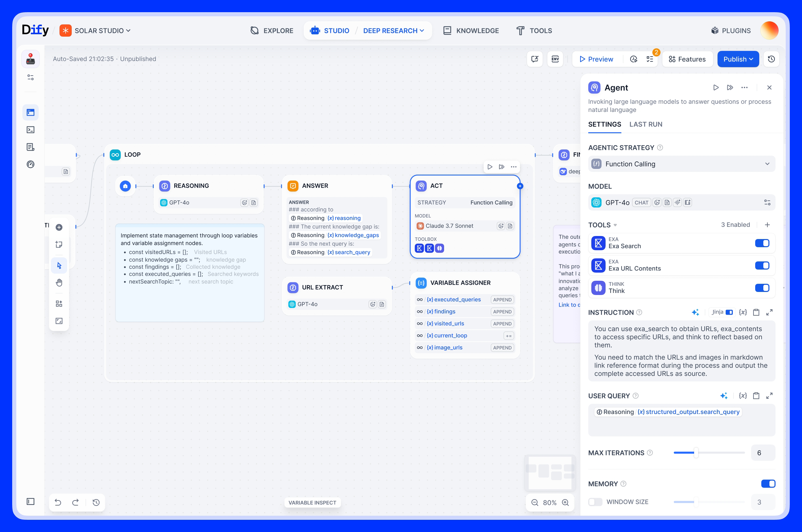Screen dimensions: 802x532
Task: Click the Preview button
Action: (x=596, y=59)
